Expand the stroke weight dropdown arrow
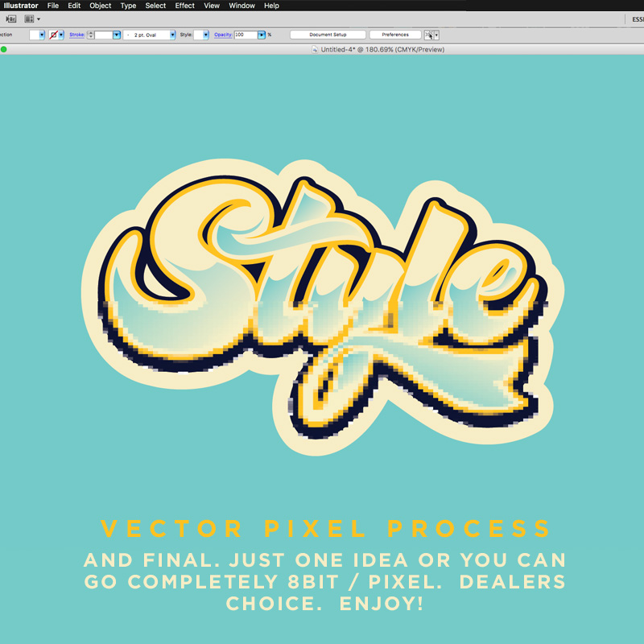Screen dimensions: 644x644 [116, 35]
